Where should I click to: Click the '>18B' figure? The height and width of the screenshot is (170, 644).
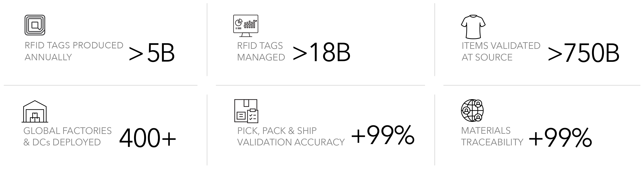321,52
